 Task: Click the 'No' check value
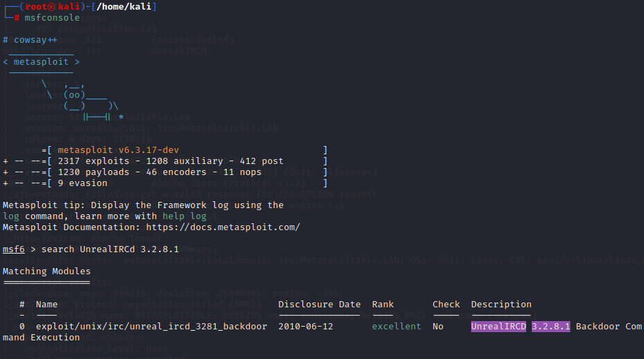(x=438, y=327)
